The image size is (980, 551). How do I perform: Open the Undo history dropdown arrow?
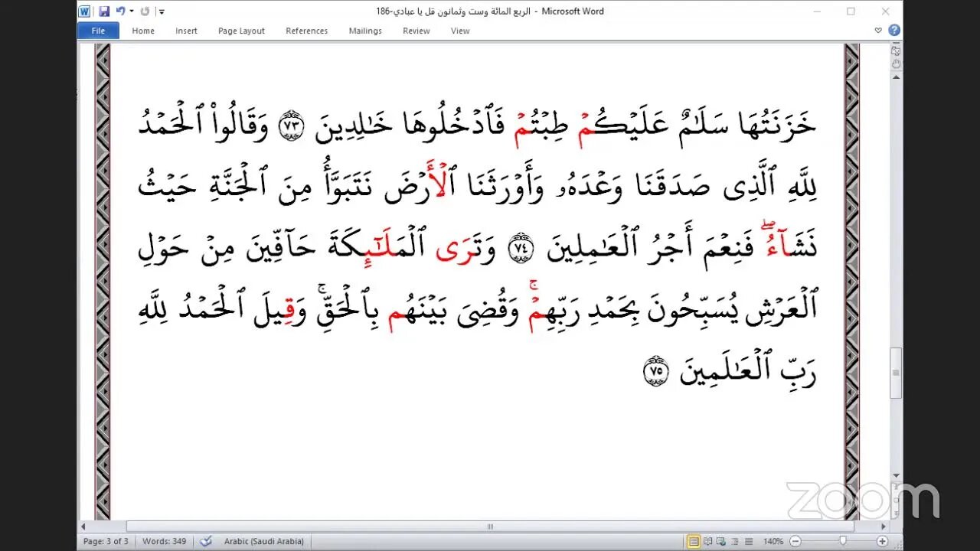click(132, 11)
